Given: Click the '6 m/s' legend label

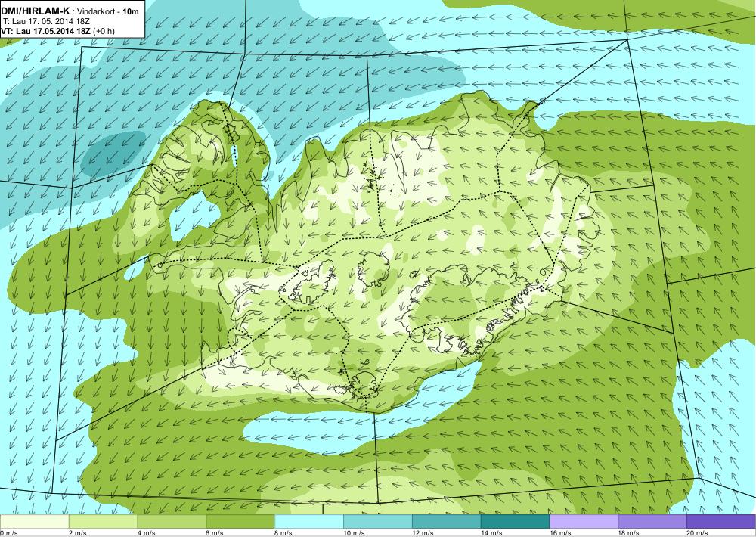Looking at the screenshot, I should coord(215,533).
